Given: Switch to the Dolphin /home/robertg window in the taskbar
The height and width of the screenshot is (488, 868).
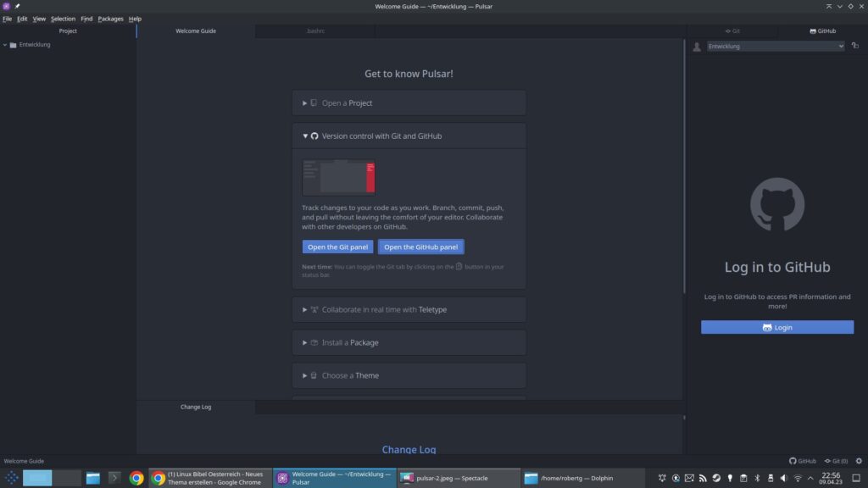Looking at the screenshot, I should (x=583, y=478).
